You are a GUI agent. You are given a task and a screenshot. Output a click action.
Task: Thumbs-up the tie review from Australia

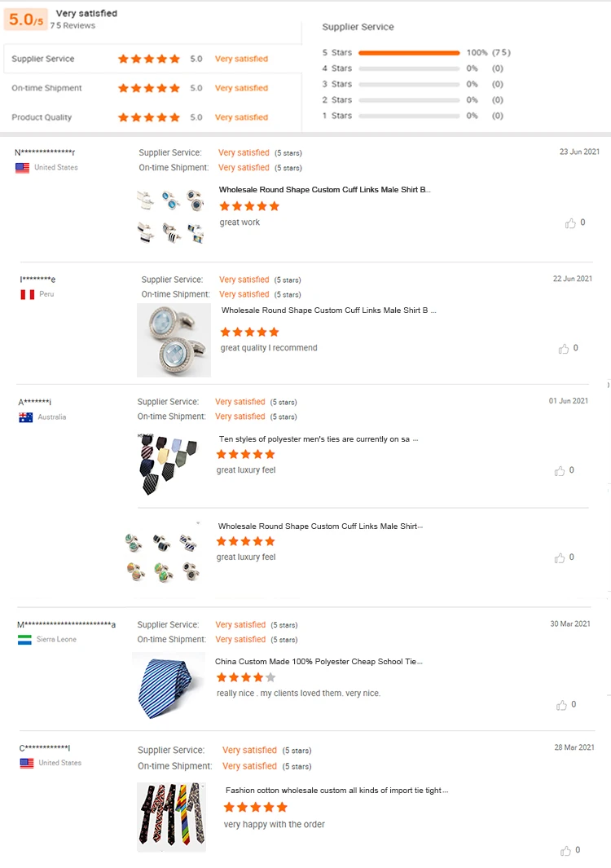[x=560, y=471]
